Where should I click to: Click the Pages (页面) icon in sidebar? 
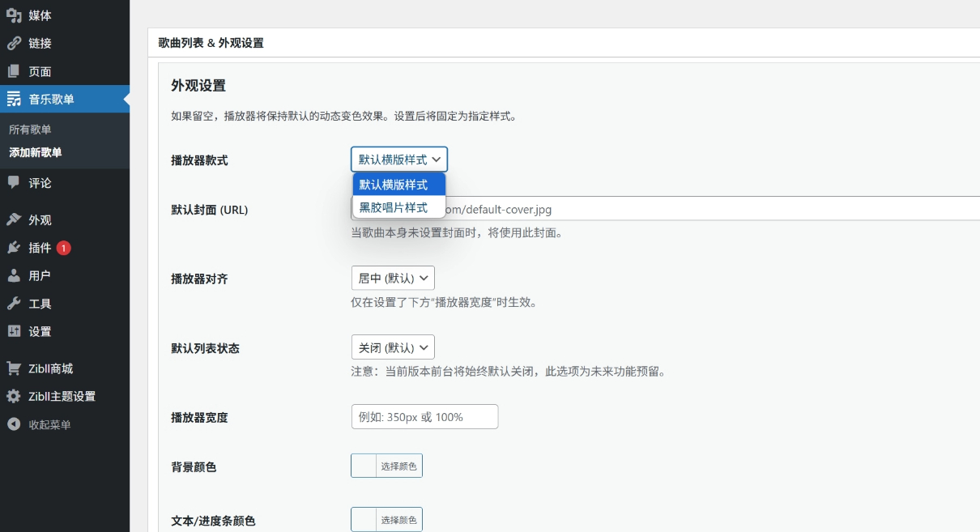coord(14,71)
